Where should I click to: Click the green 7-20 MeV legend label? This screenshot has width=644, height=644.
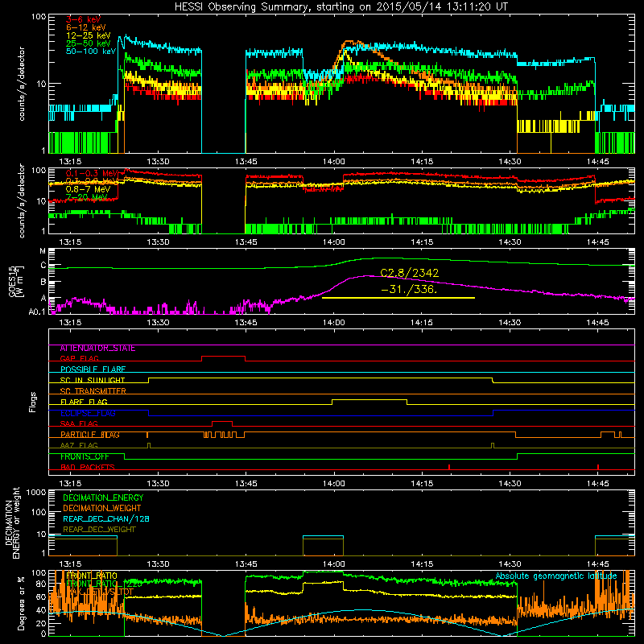click(86, 197)
